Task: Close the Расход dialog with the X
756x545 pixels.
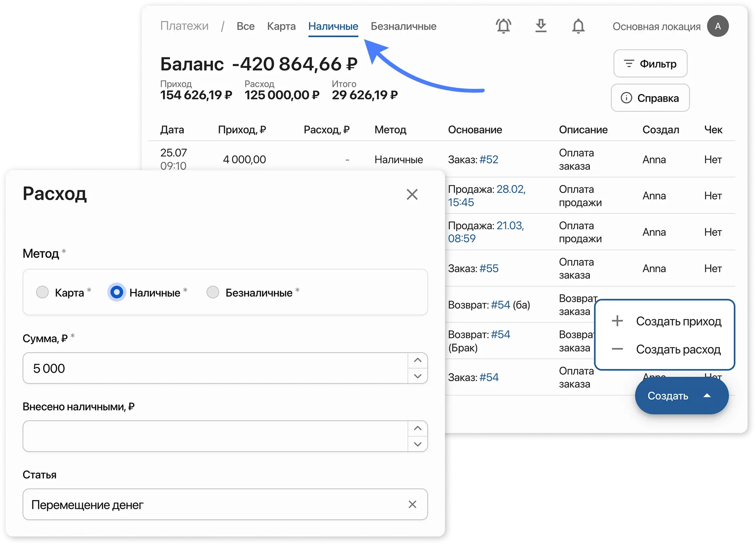Action: click(x=412, y=194)
